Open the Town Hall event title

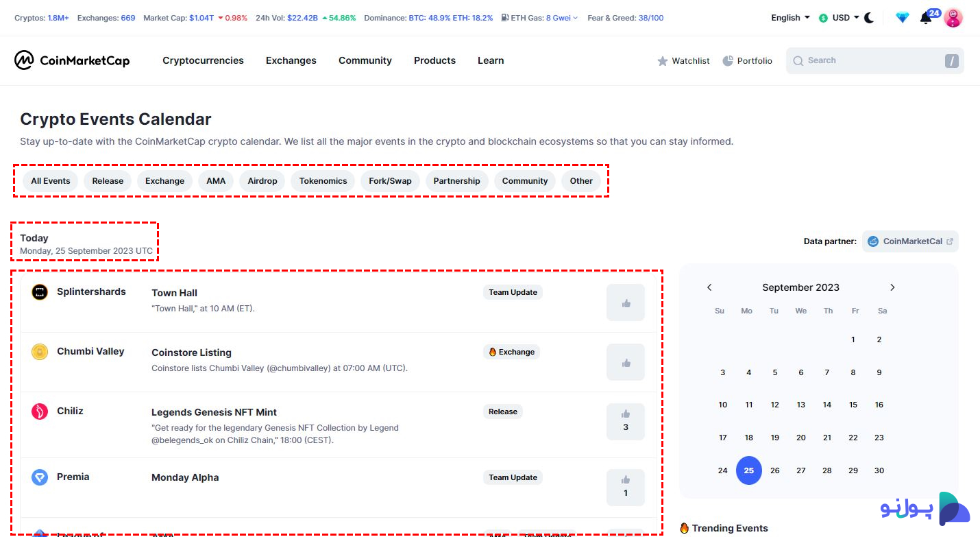coord(174,293)
